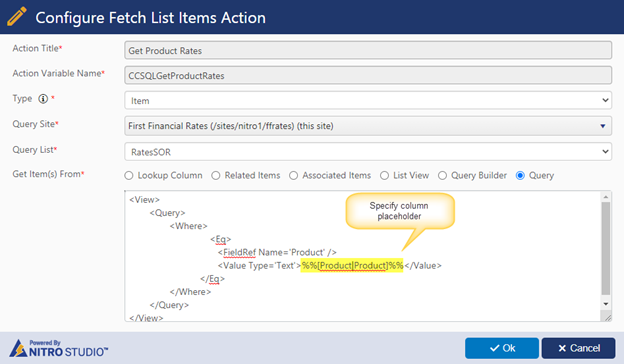Click the pencil edit icon in header

coord(17,17)
